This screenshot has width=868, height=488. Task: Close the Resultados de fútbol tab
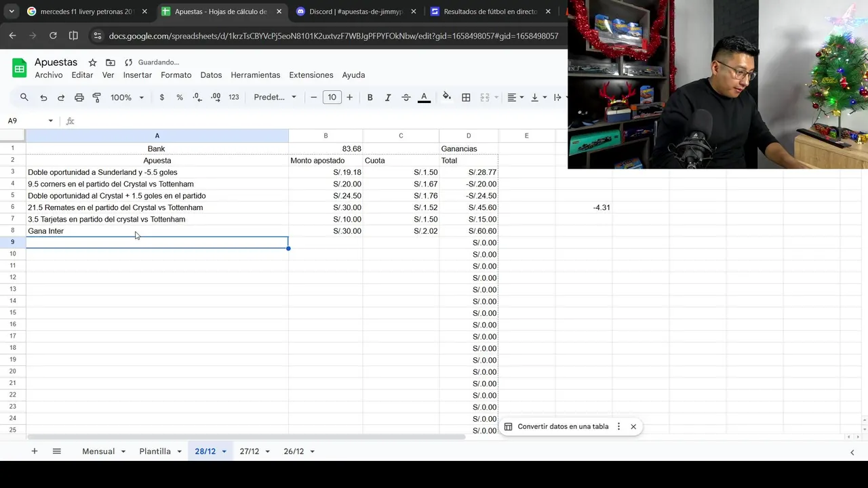[x=548, y=12]
